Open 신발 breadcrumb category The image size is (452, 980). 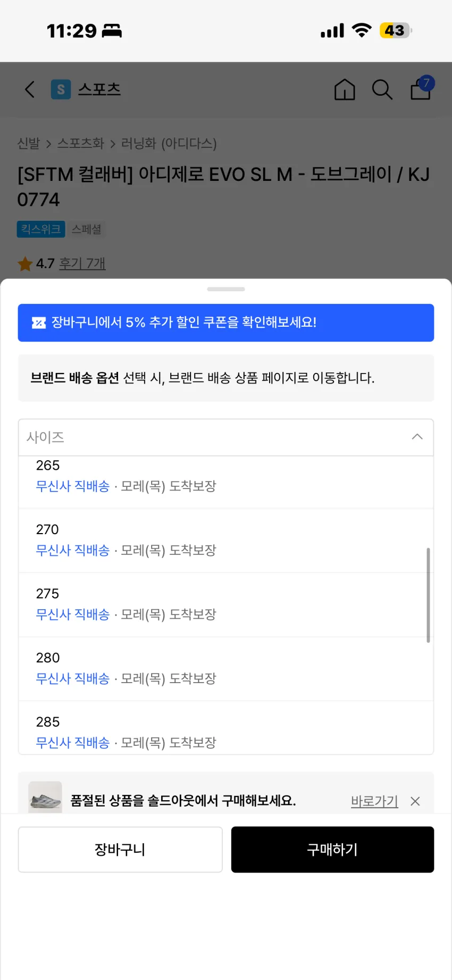29,143
